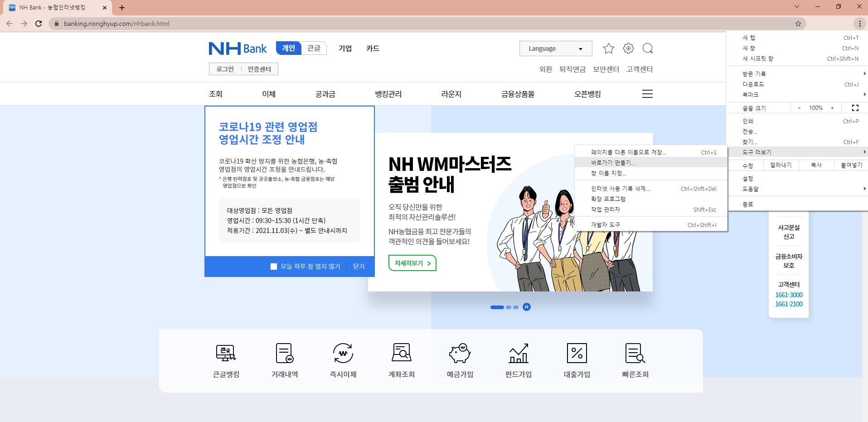Viewport: 868px width, 422px height.
Task: Open 확장 프로그램 from submenu
Action: coord(651,199)
